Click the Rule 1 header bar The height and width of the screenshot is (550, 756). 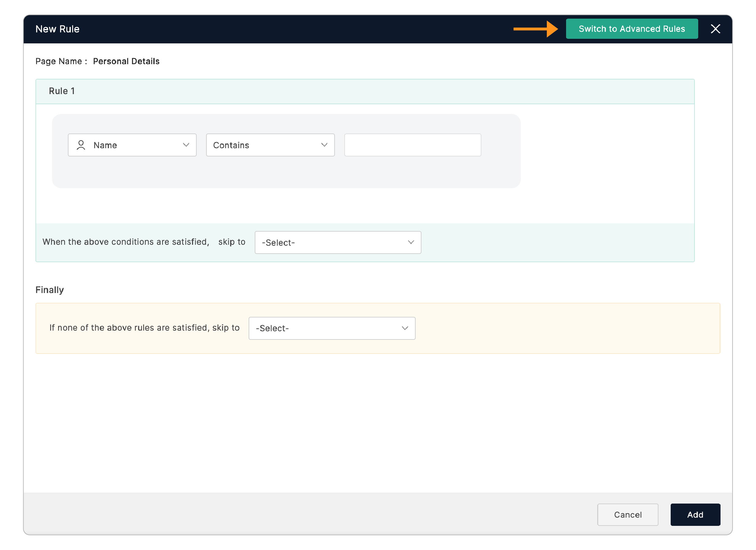[x=365, y=91]
